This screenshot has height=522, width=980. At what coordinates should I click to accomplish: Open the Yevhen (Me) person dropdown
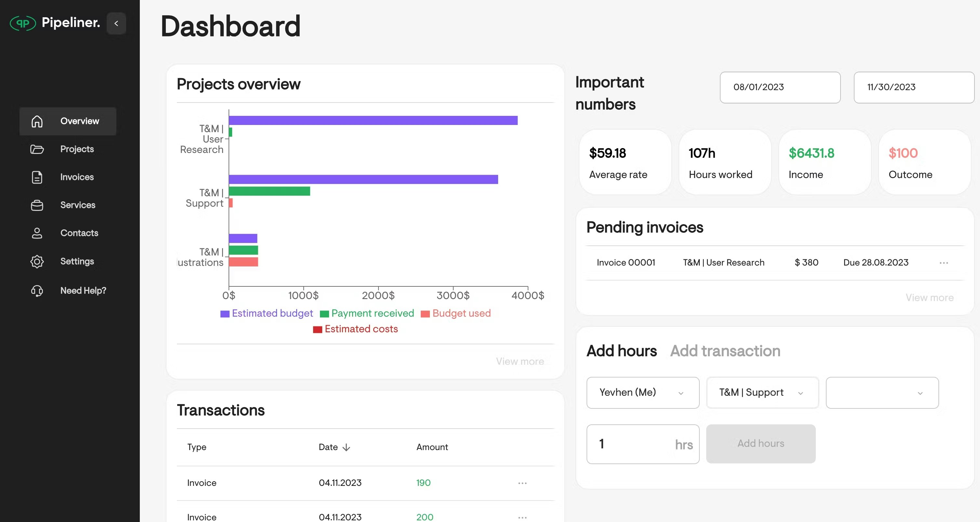click(642, 392)
